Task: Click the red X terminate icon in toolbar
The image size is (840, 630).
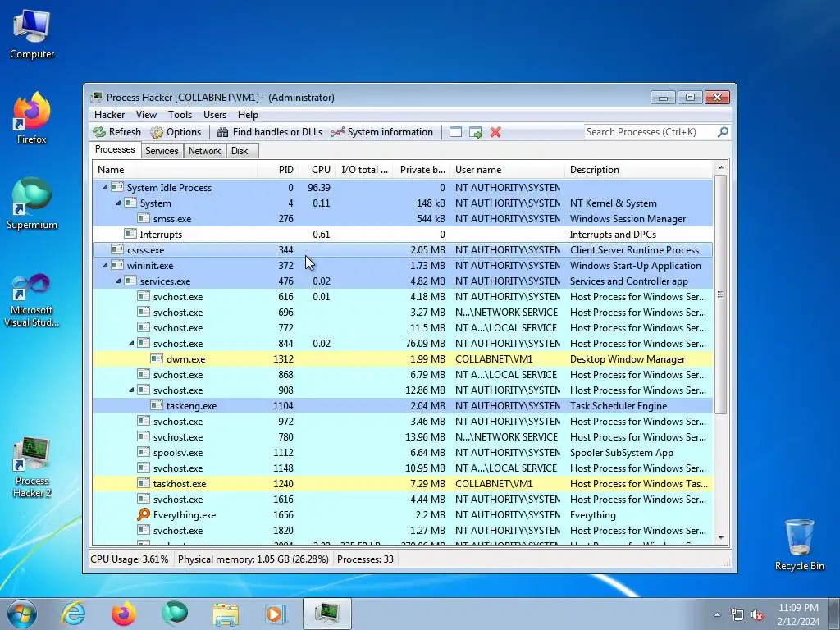Action: [x=495, y=132]
